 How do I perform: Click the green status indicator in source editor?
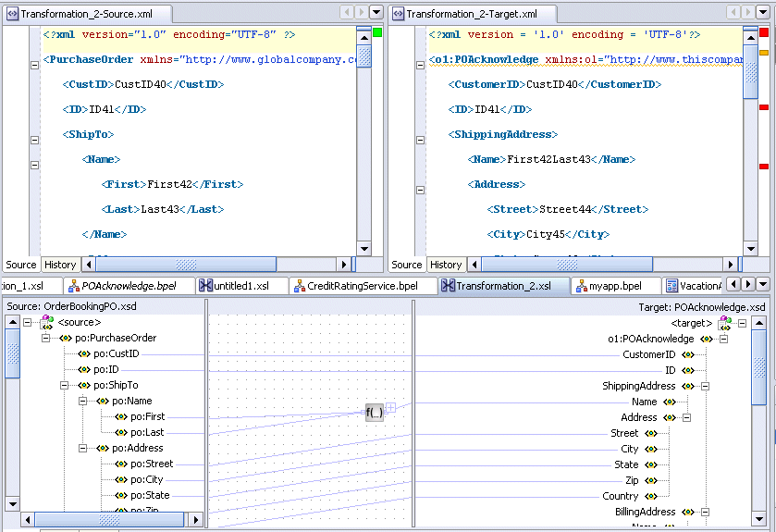pyautogui.click(x=377, y=32)
